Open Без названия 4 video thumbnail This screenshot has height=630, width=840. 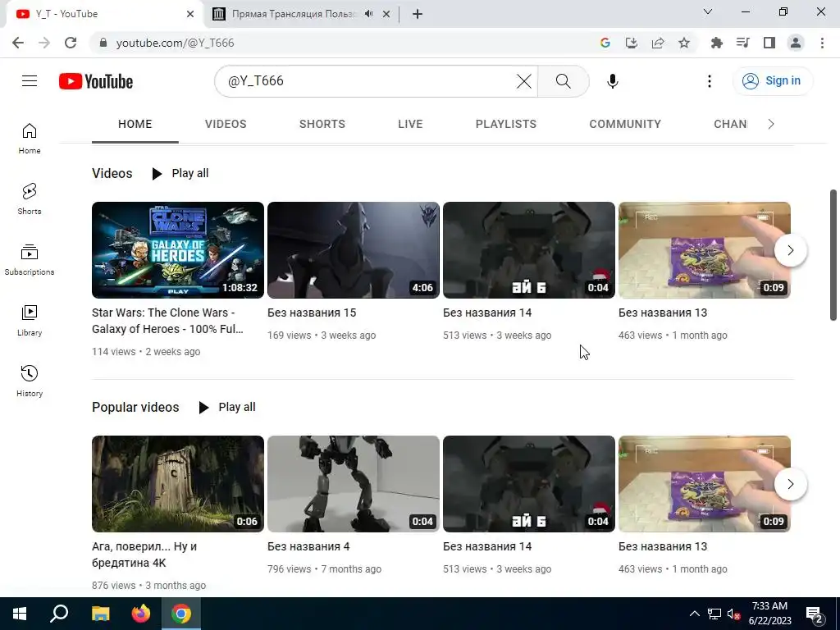click(354, 484)
